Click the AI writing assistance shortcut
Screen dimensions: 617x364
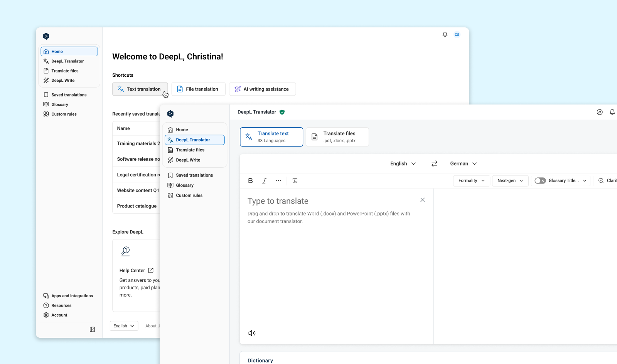(x=262, y=89)
